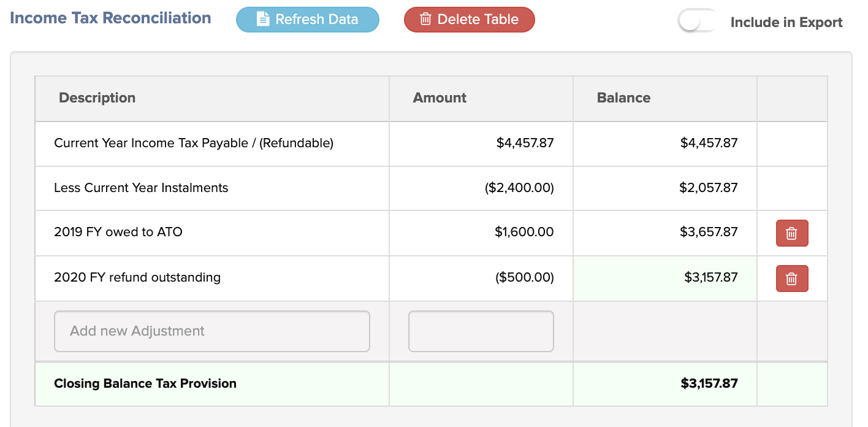Click the trash icon next to $3,657.87 balance
This screenshot has height=427, width=868.
791,233
